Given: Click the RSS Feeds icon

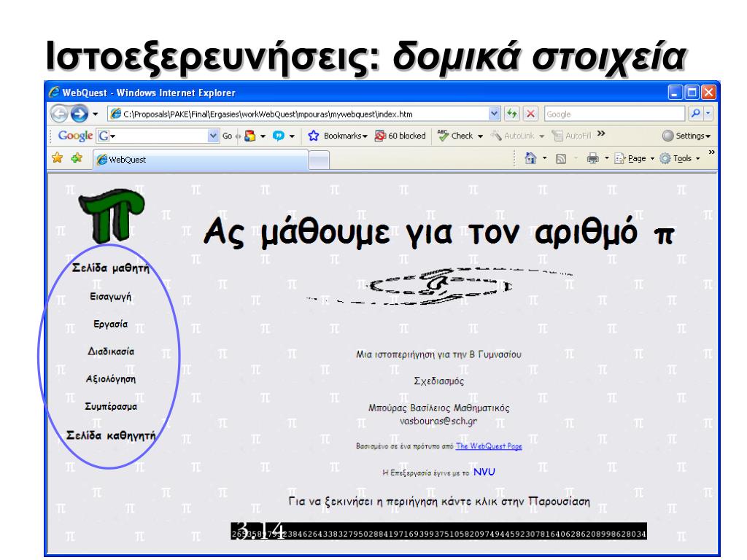Looking at the screenshot, I should pyautogui.click(x=561, y=158).
